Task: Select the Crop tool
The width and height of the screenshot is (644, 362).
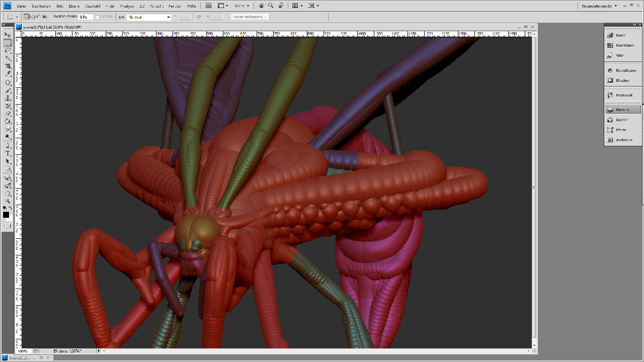Action: click(8, 66)
